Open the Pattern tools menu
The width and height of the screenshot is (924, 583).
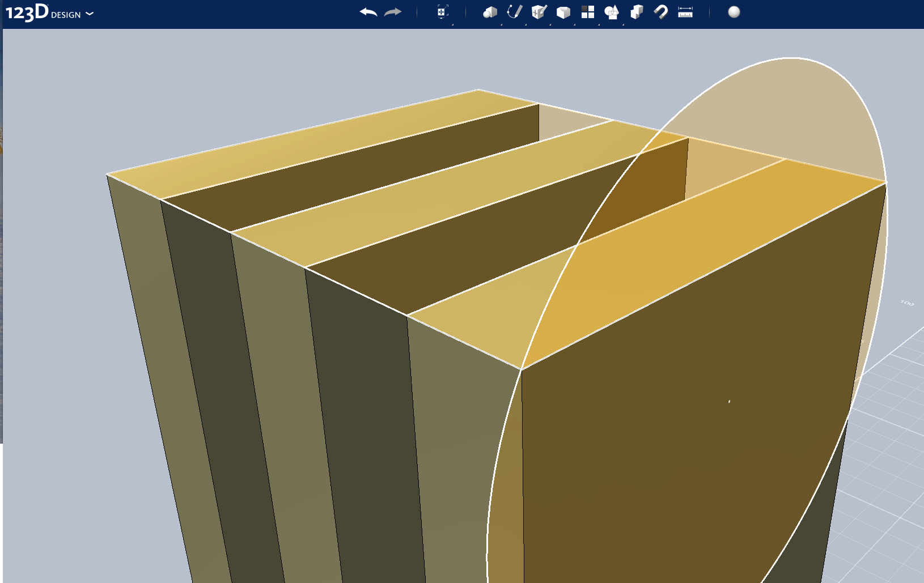tap(588, 12)
